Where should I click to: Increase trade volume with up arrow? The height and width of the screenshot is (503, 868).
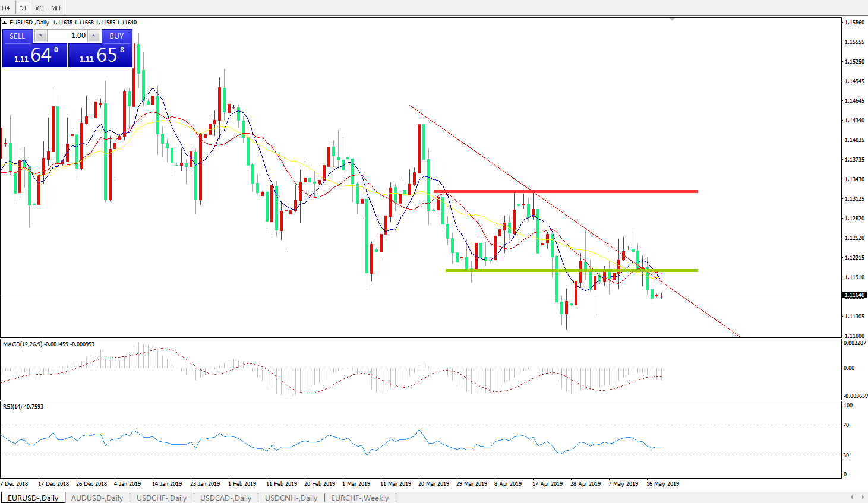point(93,36)
